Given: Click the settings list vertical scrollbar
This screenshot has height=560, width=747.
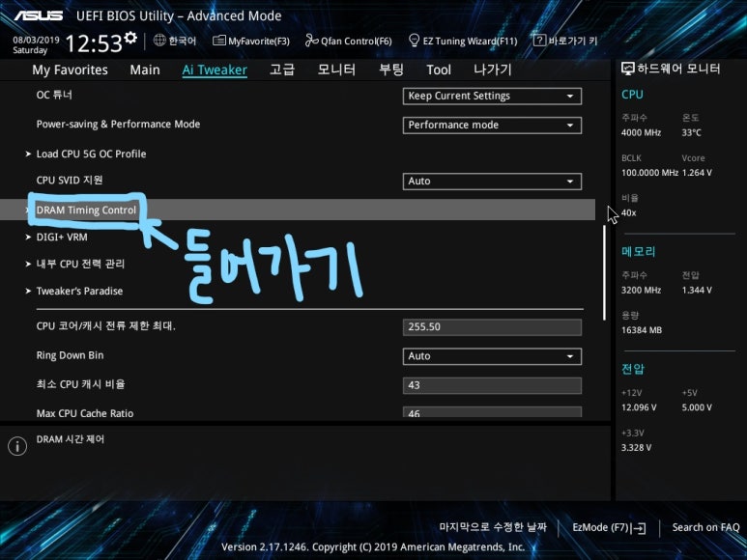Looking at the screenshot, I should point(604,272).
